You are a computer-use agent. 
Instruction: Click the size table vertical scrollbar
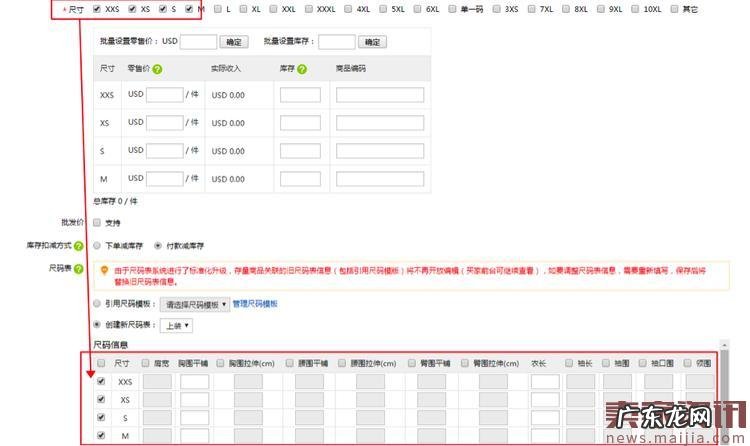724,392
